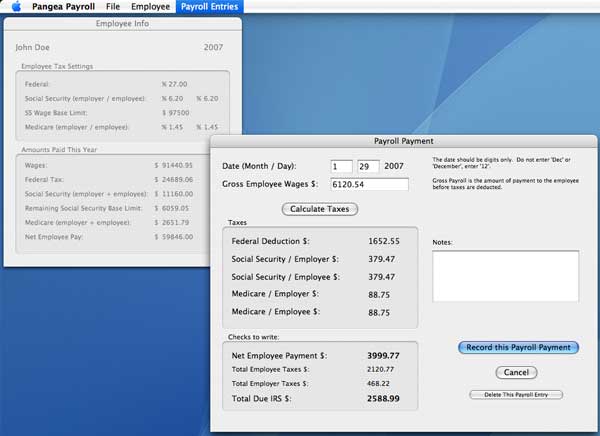Image resolution: width=600 pixels, height=436 pixels.
Task: Click the day field showing 29
Action: pos(370,165)
